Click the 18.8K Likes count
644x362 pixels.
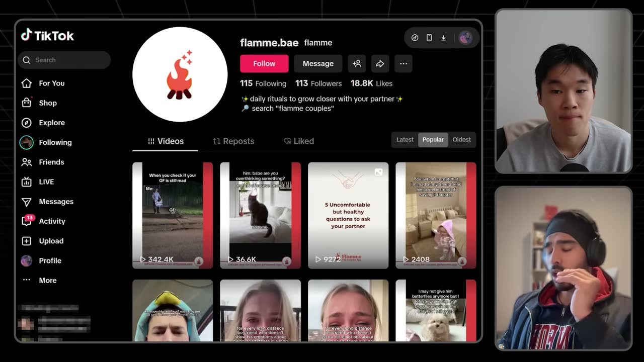click(371, 83)
